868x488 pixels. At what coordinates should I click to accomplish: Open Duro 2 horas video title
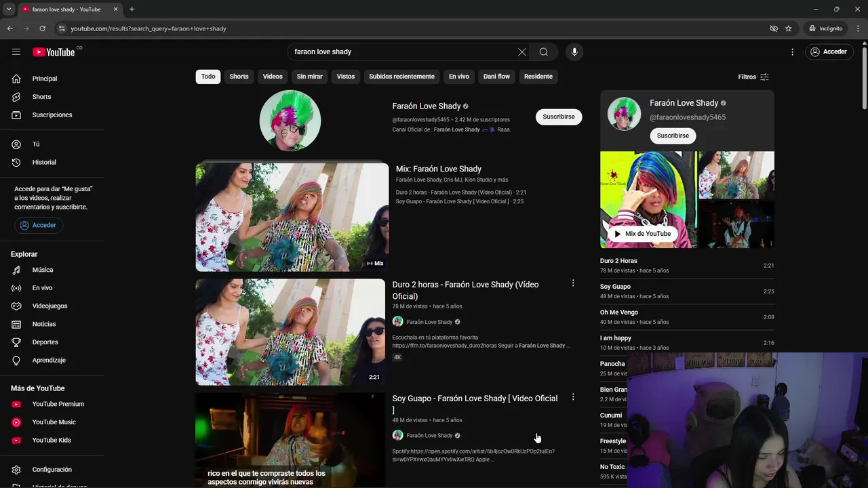pos(465,290)
